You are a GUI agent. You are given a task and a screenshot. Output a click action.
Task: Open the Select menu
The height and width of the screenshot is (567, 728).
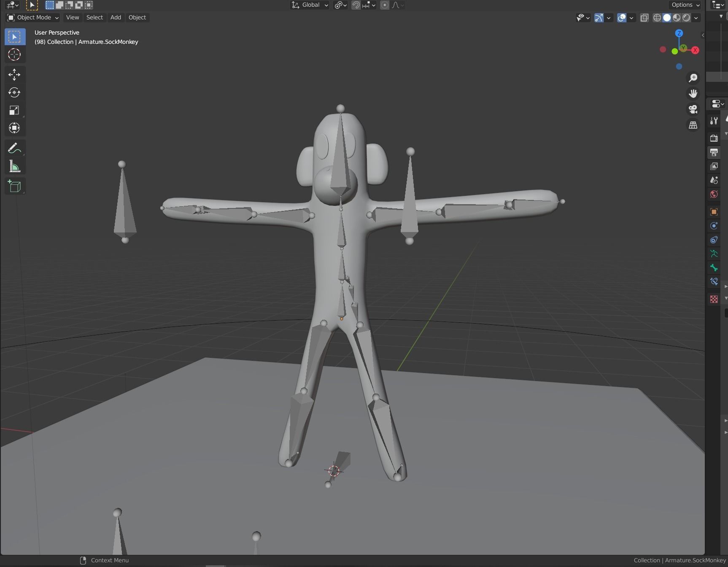click(94, 18)
